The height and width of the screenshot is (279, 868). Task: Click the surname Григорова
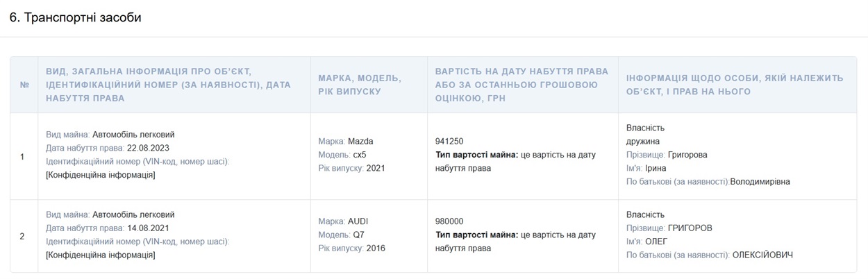pos(685,155)
